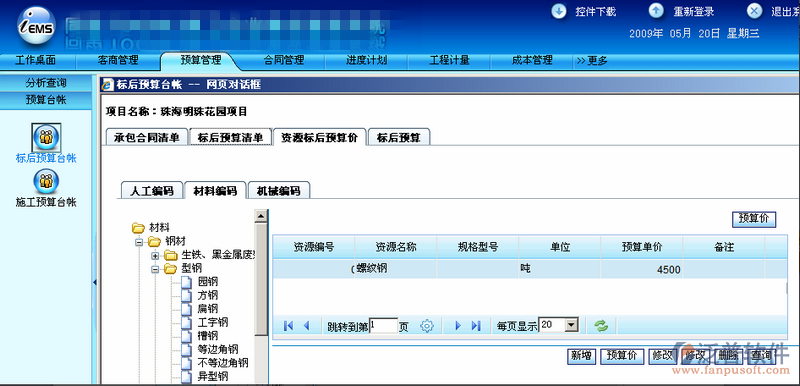Click the 新增 button
Image resolution: width=800 pixels, height=386 pixels.
(x=581, y=356)
